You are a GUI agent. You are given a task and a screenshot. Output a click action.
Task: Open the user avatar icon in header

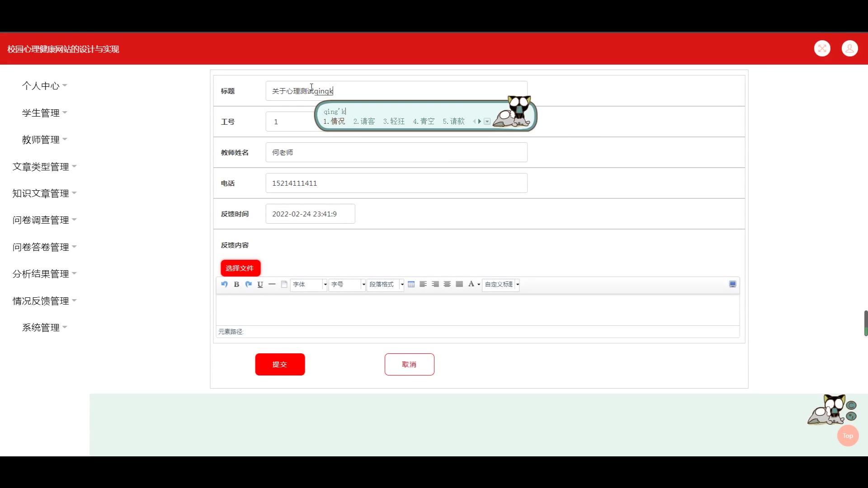[849, 48]
